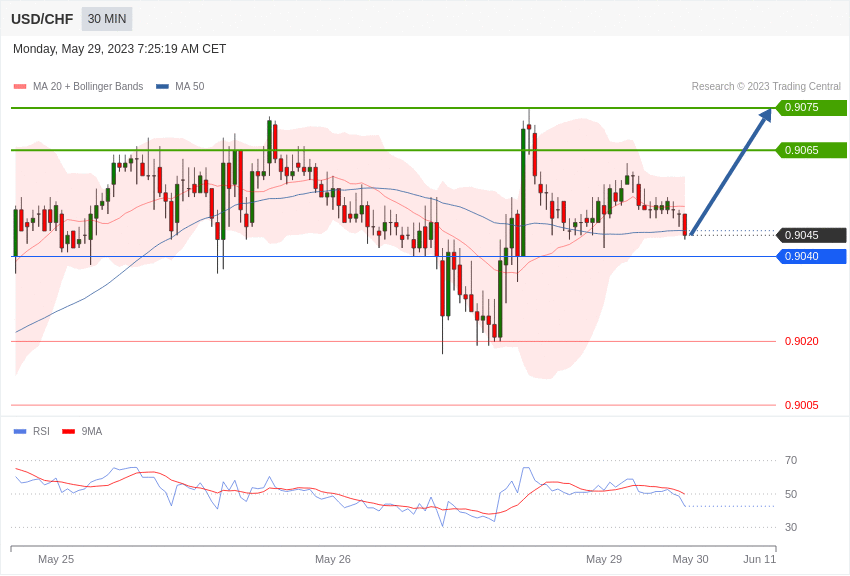The height and width of the screenshot is (576, 850).
Task: Click the RSI 70 level label
Action: coord(791,461)
